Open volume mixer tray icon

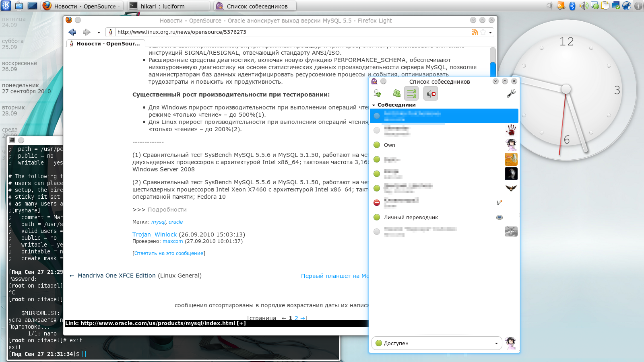tap(583, 6)
